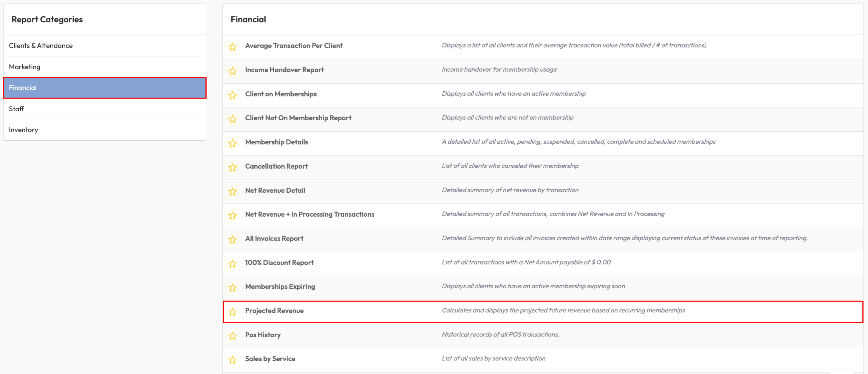Open the Inventory report category

23,130
